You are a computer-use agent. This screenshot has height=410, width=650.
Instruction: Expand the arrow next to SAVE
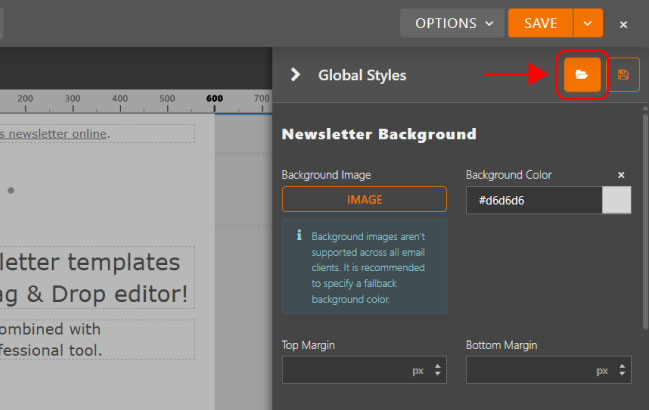pos(589,23)
